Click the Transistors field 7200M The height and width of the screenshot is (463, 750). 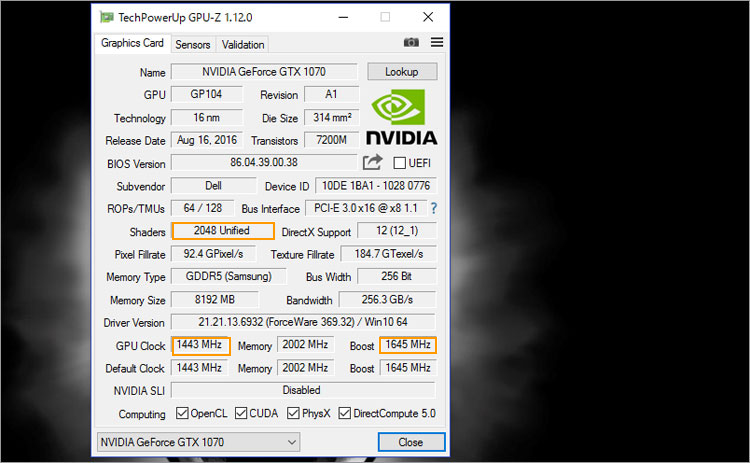coord(331,140)
